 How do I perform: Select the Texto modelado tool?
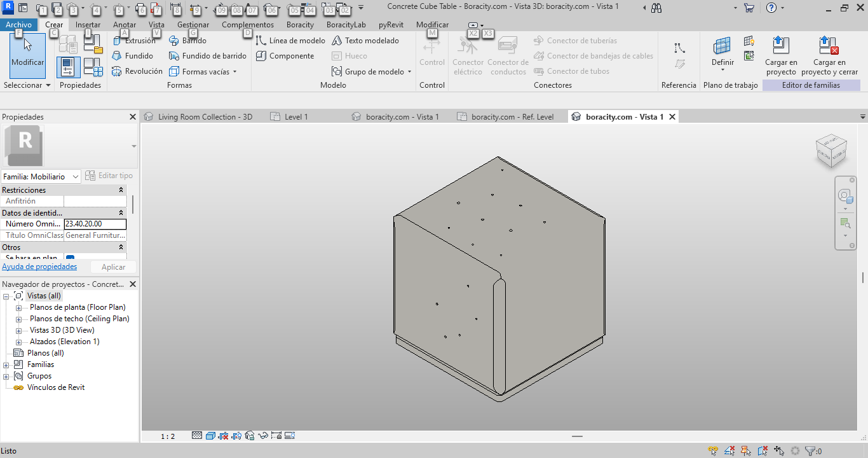pyautogui.click(x=365, y=41)
